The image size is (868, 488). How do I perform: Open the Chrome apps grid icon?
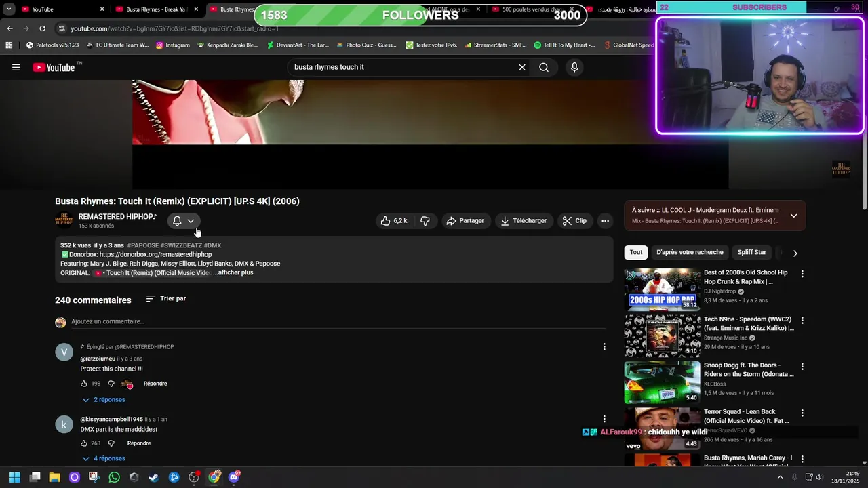(x=9, y=45)
